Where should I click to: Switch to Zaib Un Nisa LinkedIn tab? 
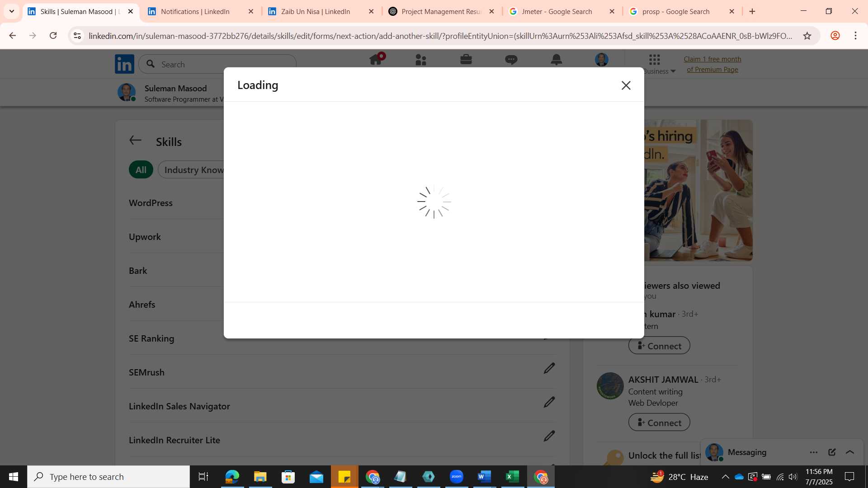tap(321, 11)
